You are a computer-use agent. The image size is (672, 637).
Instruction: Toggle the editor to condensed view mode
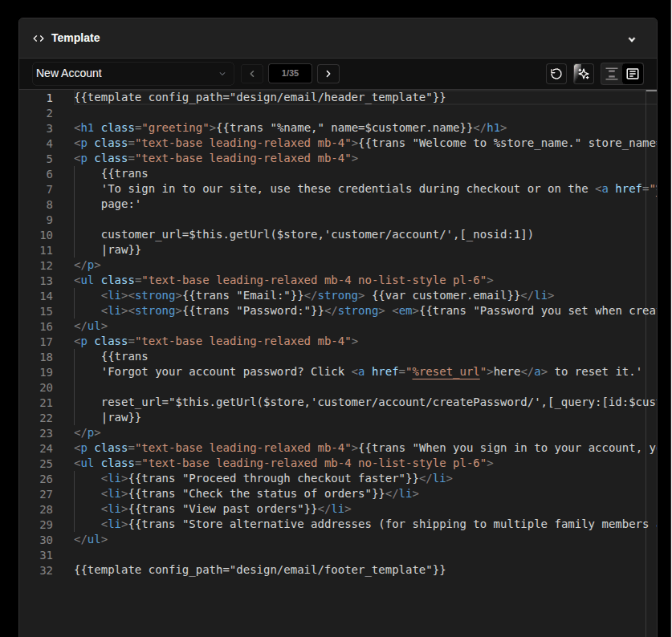(x=611, y=73)
